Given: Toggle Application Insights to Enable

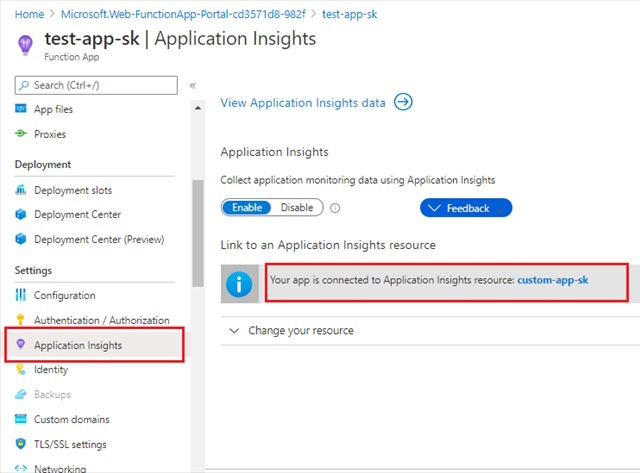Looking at the screenshot, I should pos(247,207).
